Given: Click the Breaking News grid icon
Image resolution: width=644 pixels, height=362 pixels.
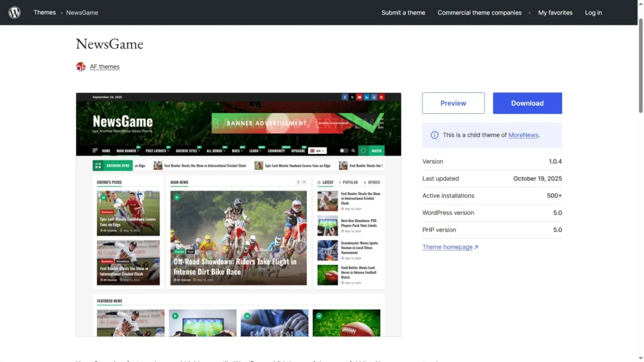Looking at the screenshot, I should [x=97, y=165].
